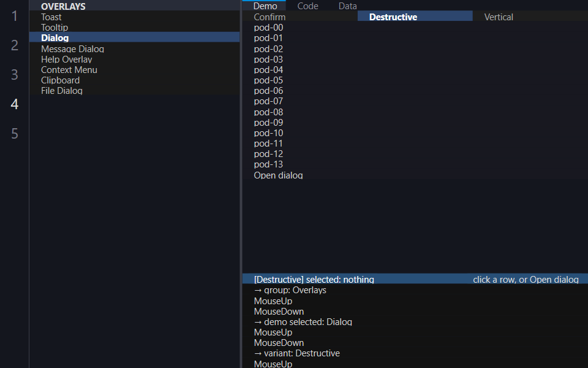Select the pod-08 row

coord(415,112)
